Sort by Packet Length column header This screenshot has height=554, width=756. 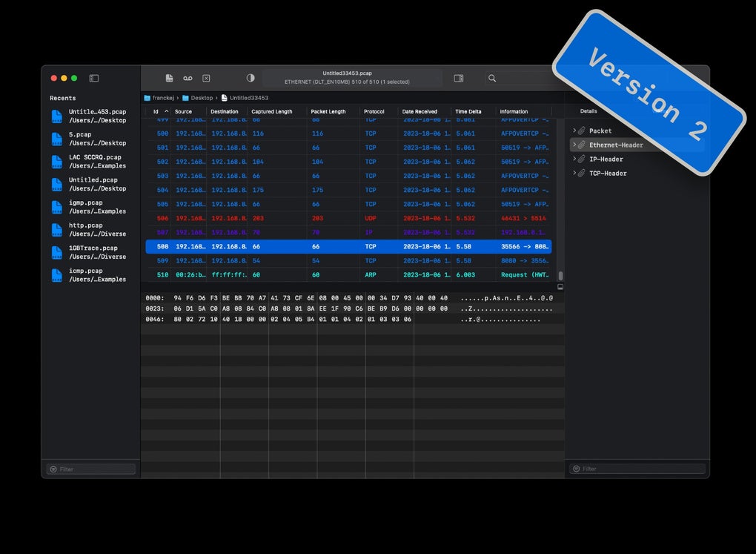333,111
